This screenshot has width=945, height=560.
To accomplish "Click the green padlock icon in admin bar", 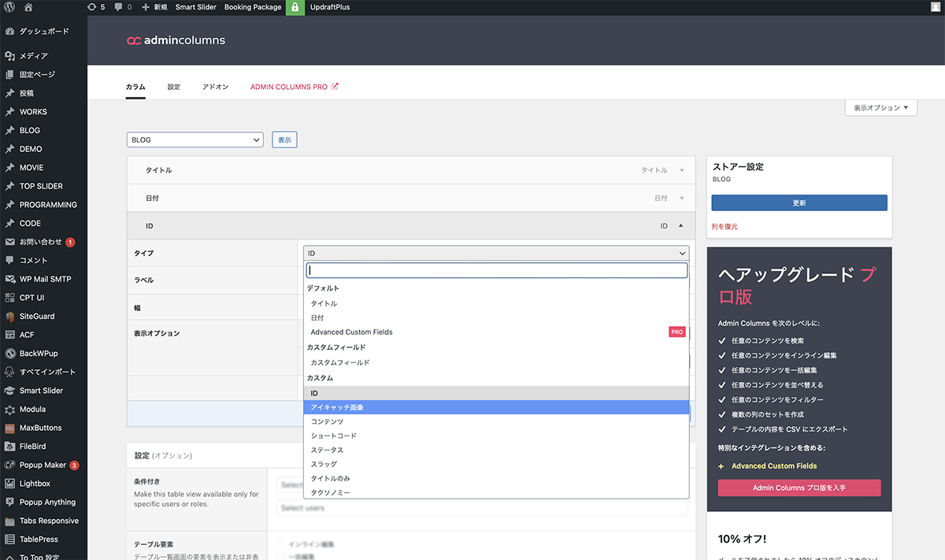I will 295,7.
